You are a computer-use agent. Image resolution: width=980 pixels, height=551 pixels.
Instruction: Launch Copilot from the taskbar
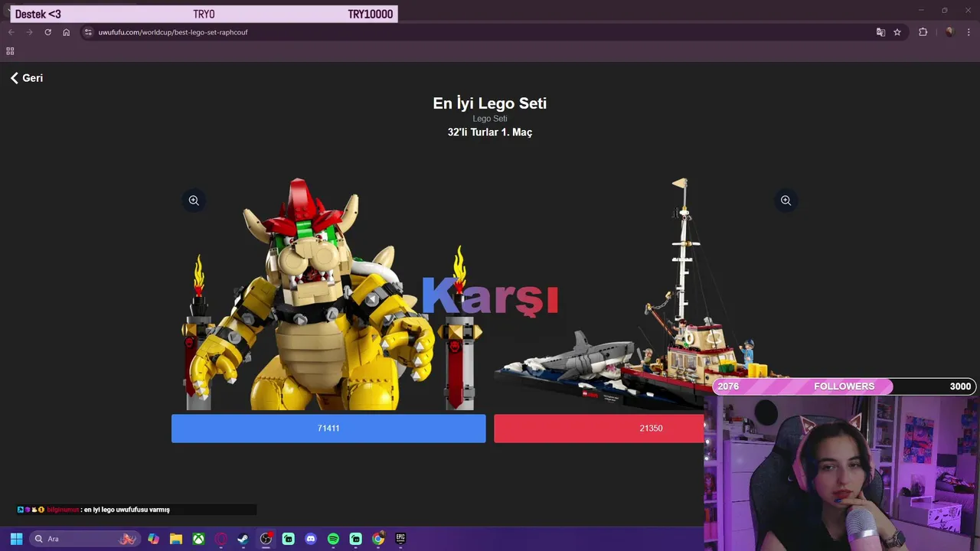(x=154, y=539)
